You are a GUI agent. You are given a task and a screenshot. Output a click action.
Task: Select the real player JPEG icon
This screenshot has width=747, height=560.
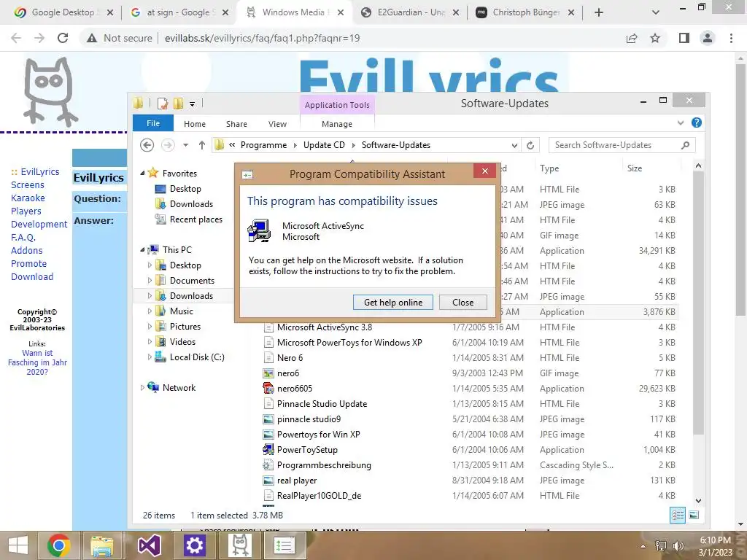(268, 481)
